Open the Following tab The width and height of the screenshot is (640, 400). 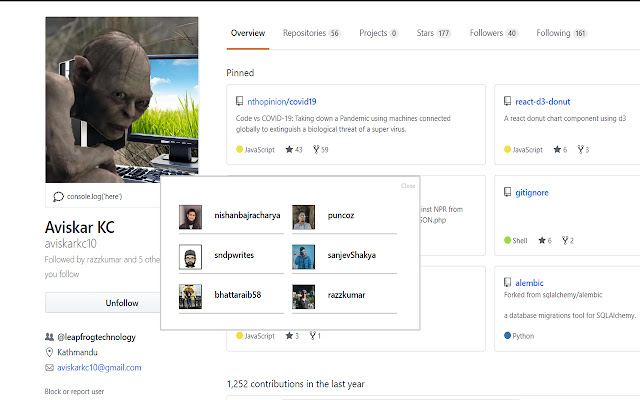pos(562,33)
